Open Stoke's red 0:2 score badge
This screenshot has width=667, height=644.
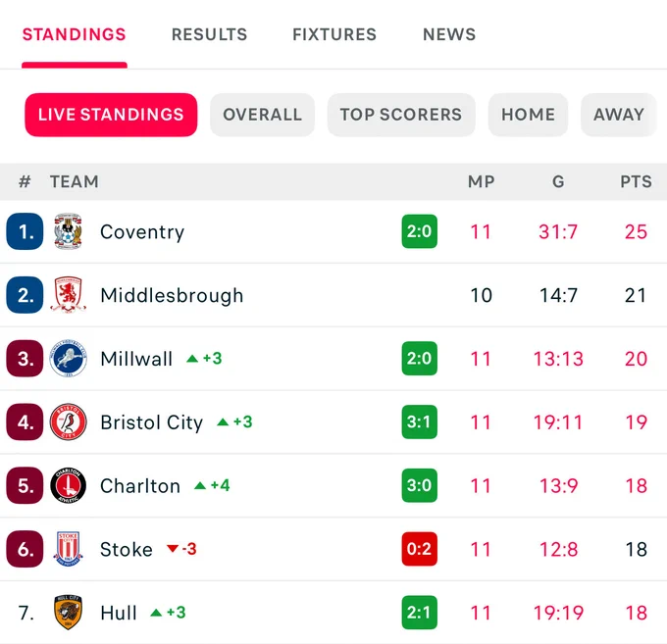(420, 549)
